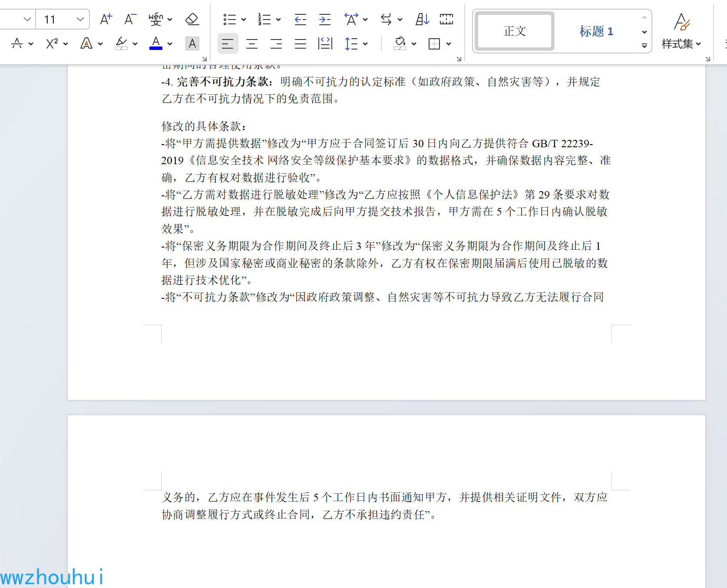The image size is (727, 588).
Task: Open highlight color dropdown arrow
Action: click(x=135, y=44)
